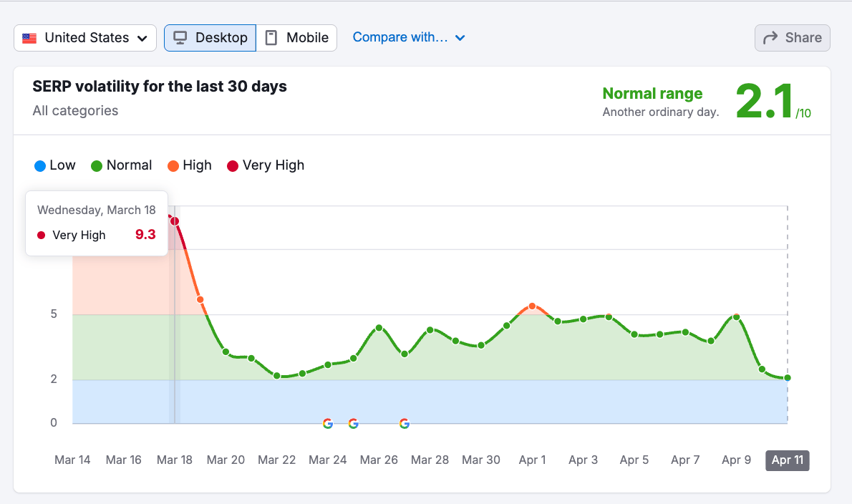The image size is (852, 504).
Task: Click the 'All categories' subtitle
Action: click(75, 111)
